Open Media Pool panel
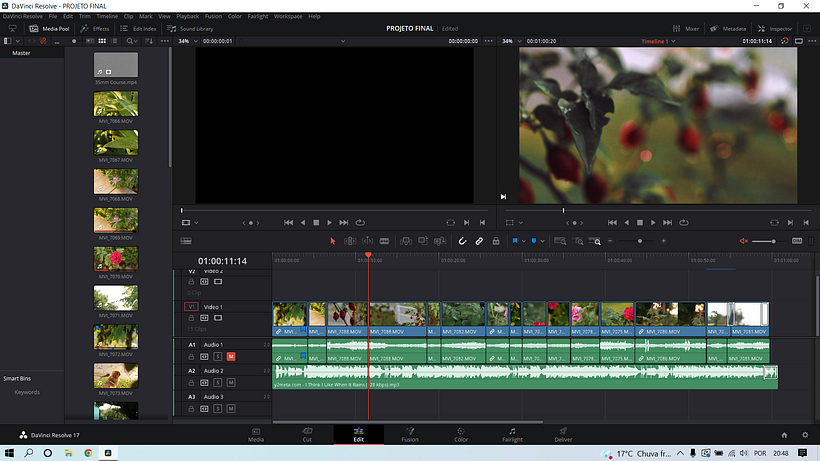Viewport: 820px width, 461px height. point(49,29)
